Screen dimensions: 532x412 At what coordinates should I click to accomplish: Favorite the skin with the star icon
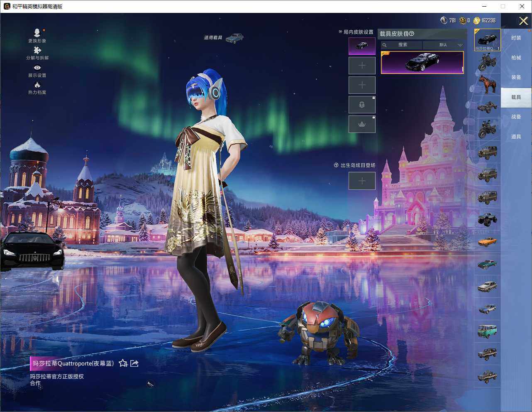tap(123, 363)
